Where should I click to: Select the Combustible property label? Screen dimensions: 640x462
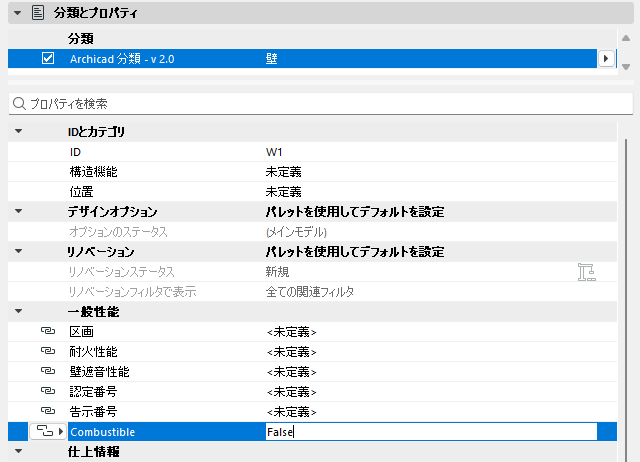pyautogui.click(x=103, y=432)
